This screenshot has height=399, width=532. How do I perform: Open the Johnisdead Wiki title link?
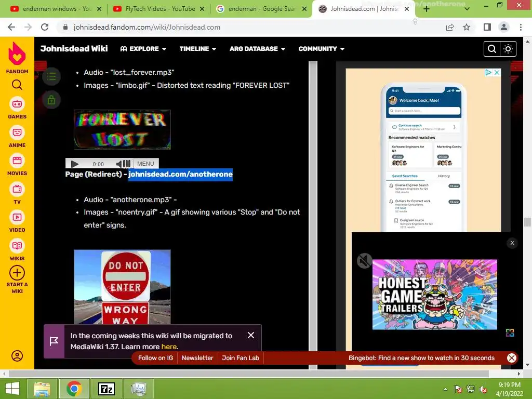pos(74,48)
